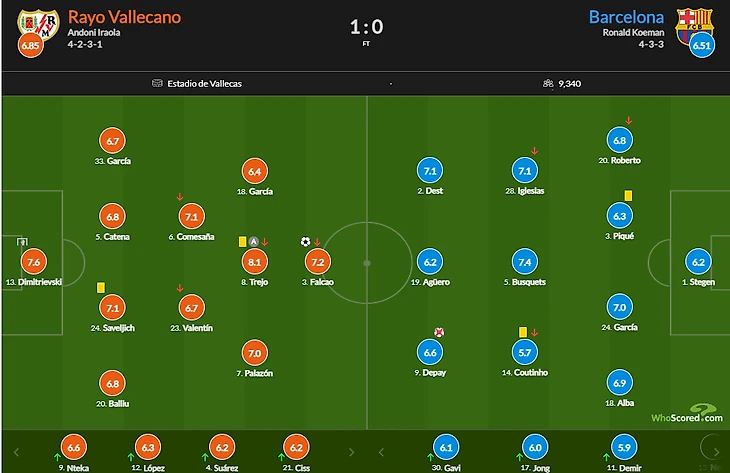
Task: Click the goal ball icon above Falcao
Action: tap(305, 241)
